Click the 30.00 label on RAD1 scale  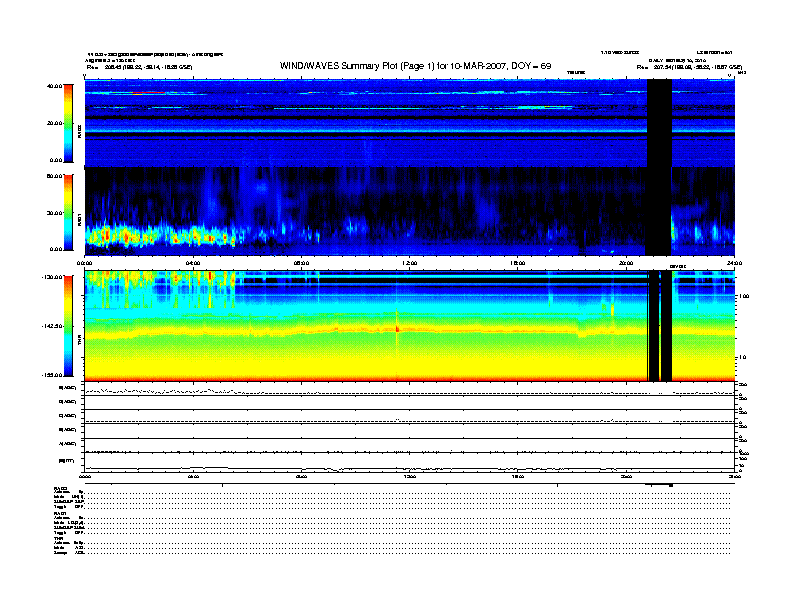[54, 213]
